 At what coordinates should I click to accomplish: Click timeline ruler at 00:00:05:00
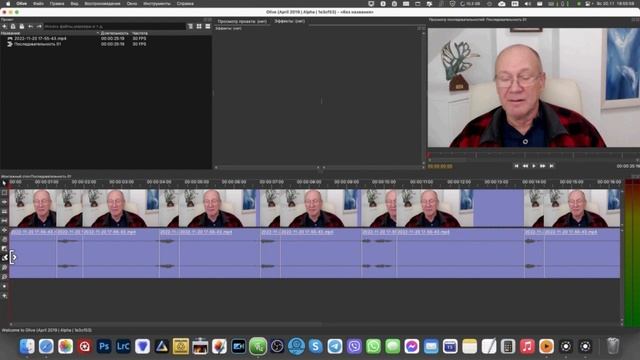coord(197,182)
